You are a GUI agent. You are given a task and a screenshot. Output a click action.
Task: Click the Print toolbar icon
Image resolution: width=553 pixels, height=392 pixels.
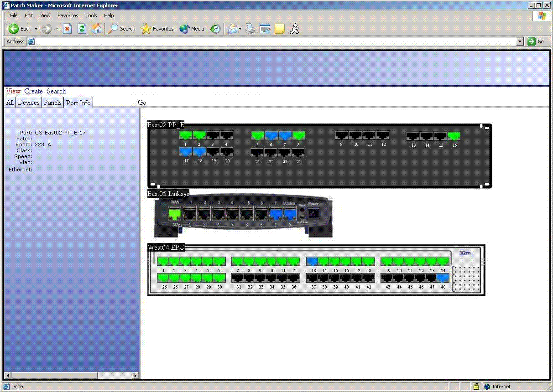click(250, 29)
